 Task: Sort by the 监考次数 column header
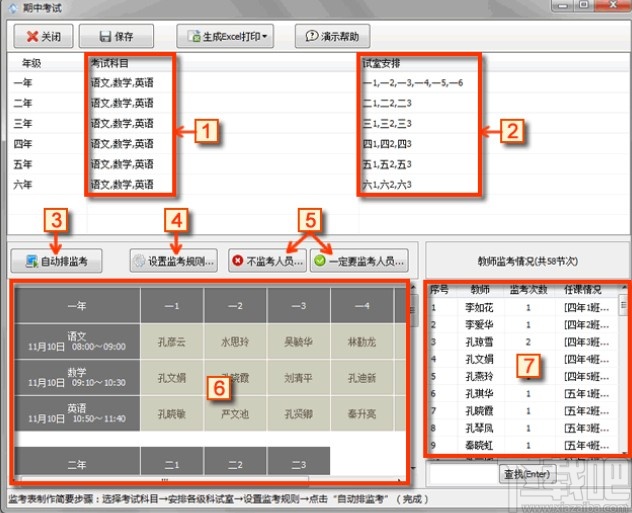click(528, 290)
